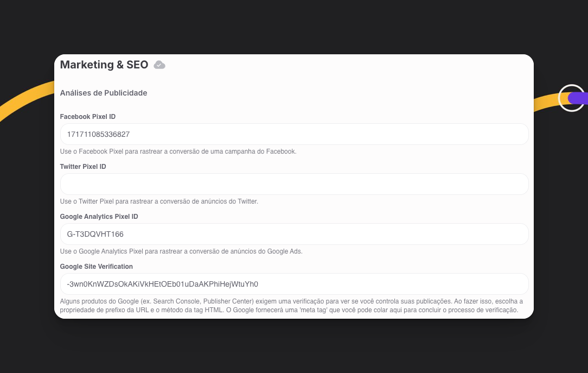
Task: Focus the Facebook Pixel ID input field
Action: (x=294, y=134)
